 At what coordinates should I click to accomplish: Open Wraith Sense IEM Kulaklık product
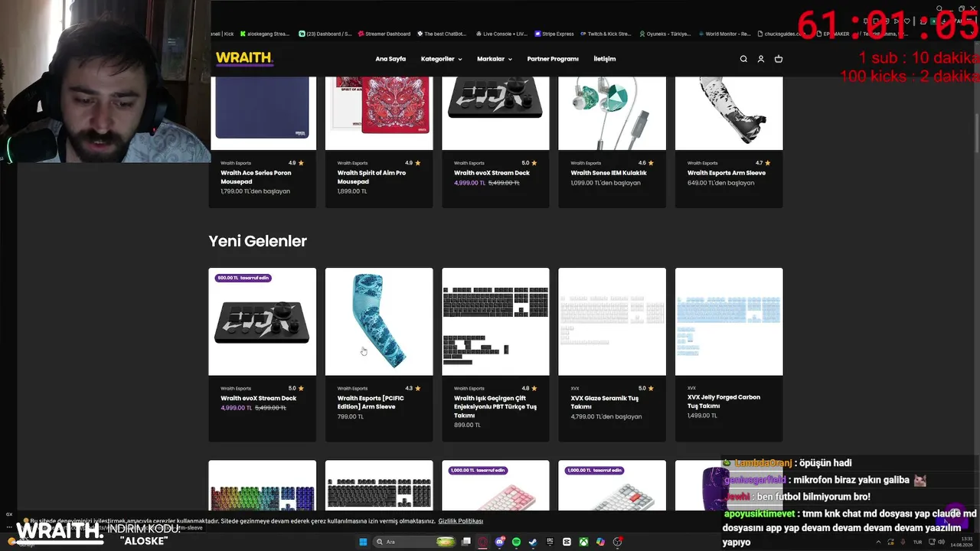[609, 173]
